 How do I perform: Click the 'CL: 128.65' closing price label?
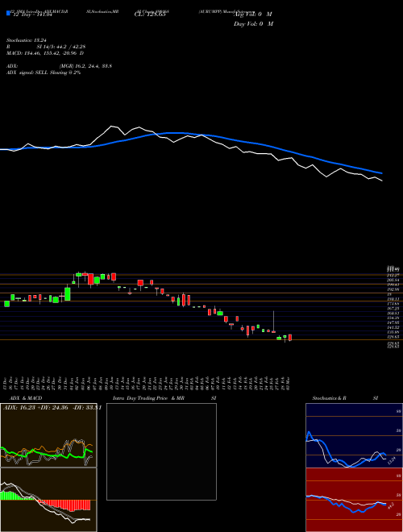(150, 15)
